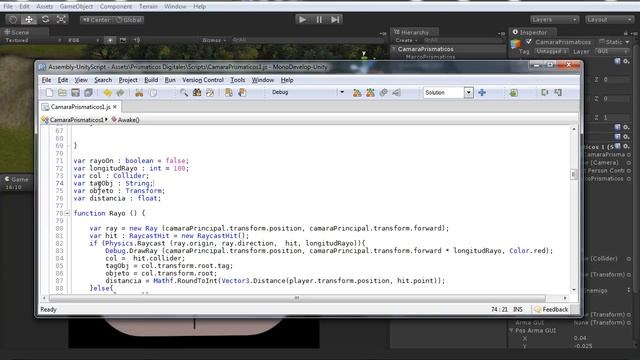Screen dimensions: 640x360
Task: Click New File icon in MonoDevelop toolbar
Action: click(x=49, y=93)
